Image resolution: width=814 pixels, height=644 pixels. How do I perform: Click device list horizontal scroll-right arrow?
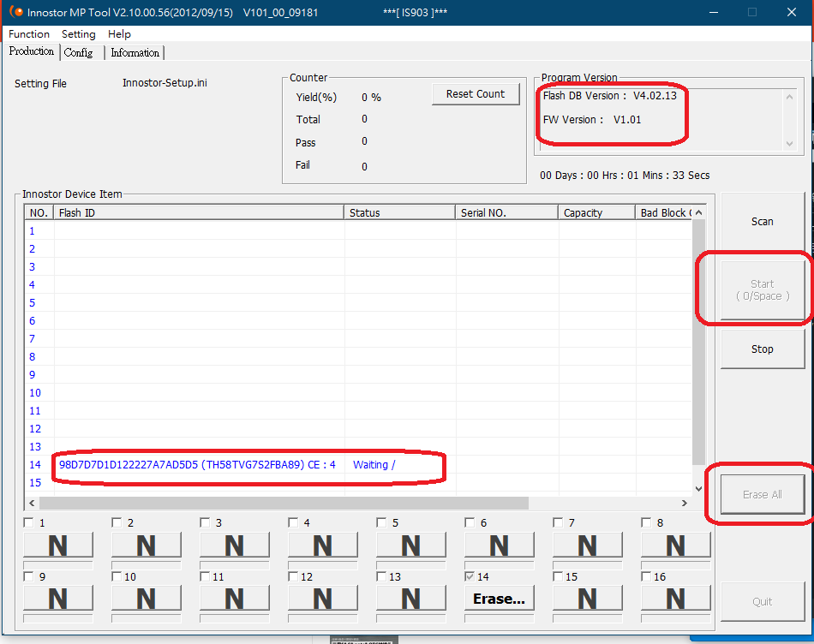[685, 503]
